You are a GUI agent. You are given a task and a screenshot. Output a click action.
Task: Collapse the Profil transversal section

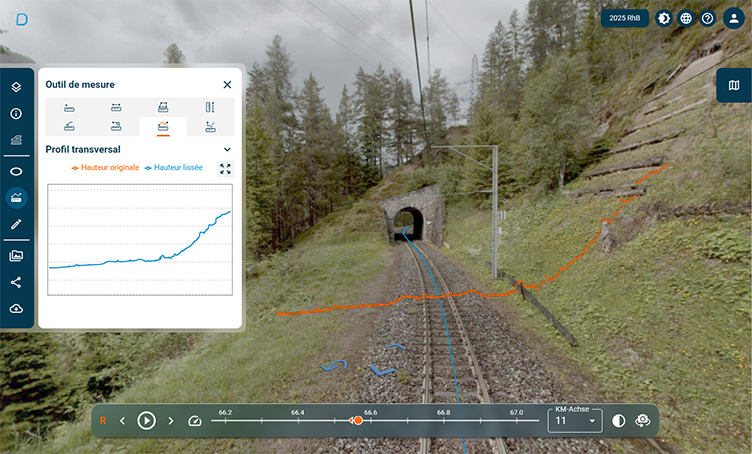point(227,150)
